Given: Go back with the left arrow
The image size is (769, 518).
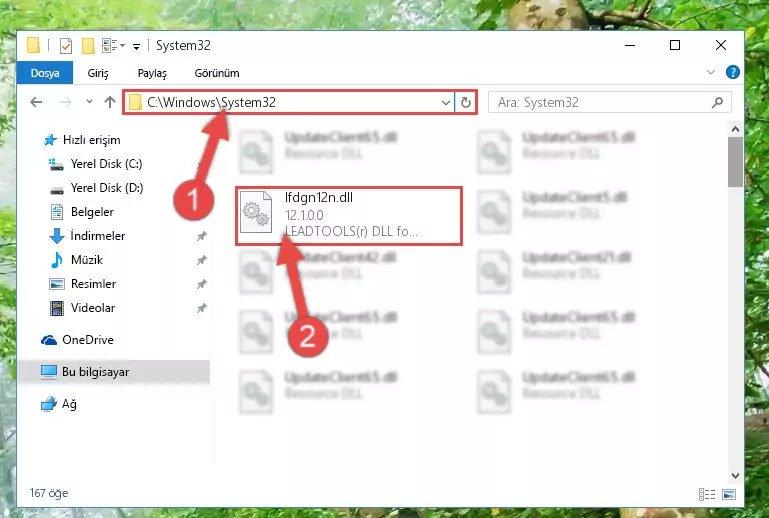Looking at the screenshot, I should [36, 102].
